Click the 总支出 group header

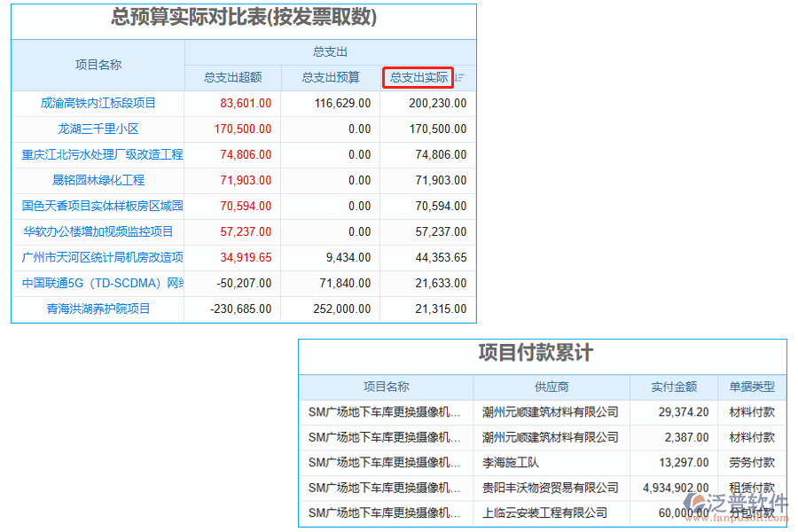tap(328, 51)
